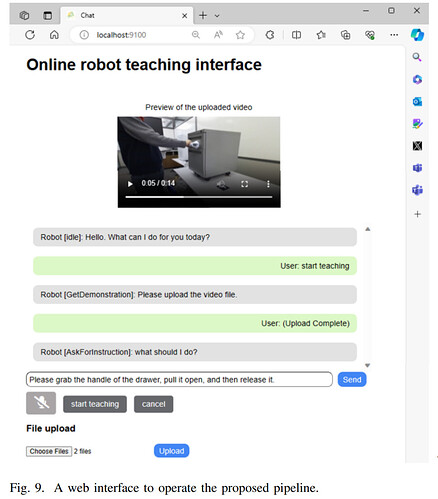Viewport: 438px width, 499px height.
Task: Expand the tab actions dropdown arrow
Action: (217, 16)
